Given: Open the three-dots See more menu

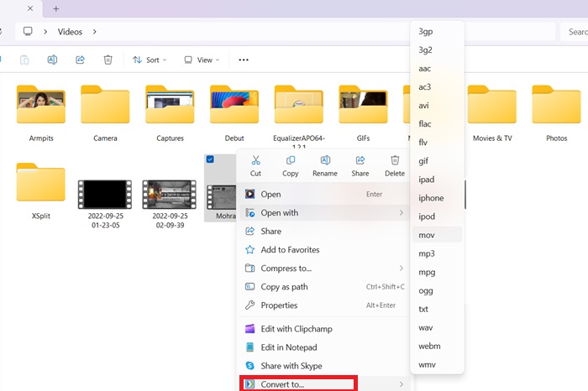Looking at the screenshot, I should pos(244,60).
